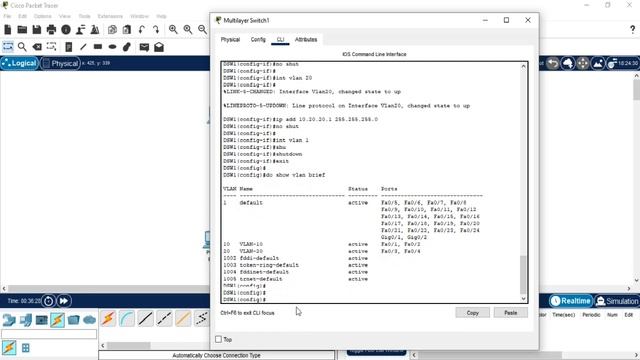Click the CLI scrollbar down arrow
This screenshot has height=360, width=640.
(523, 299)
